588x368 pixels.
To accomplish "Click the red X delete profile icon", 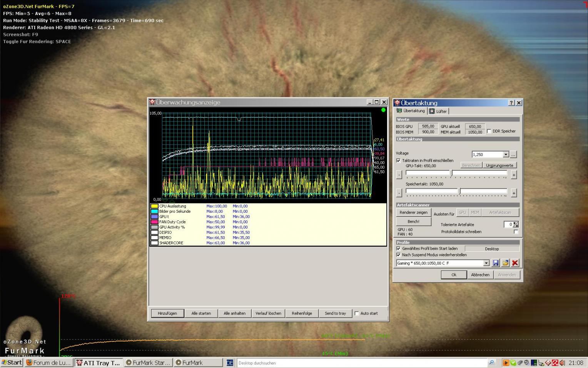I will click(x=515, y=263).
